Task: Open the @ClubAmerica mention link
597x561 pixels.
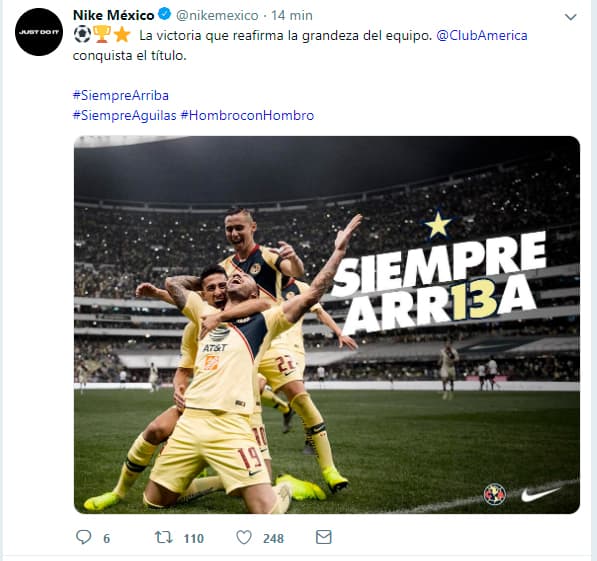Action: point(482,35)
